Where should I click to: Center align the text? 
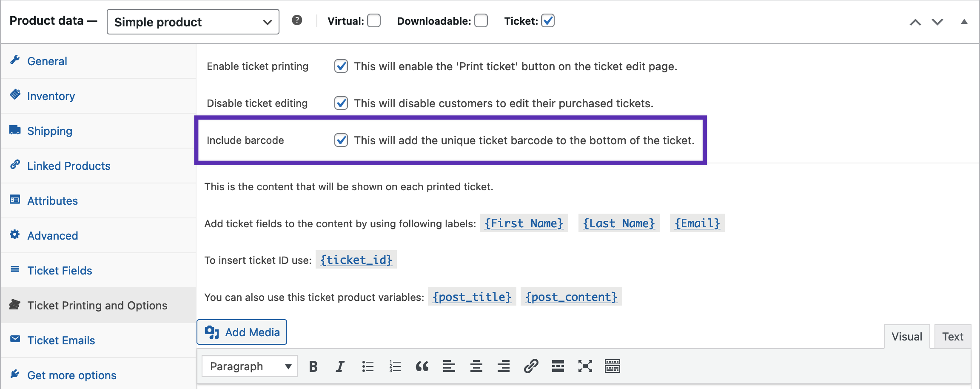(x=476, y=366)
